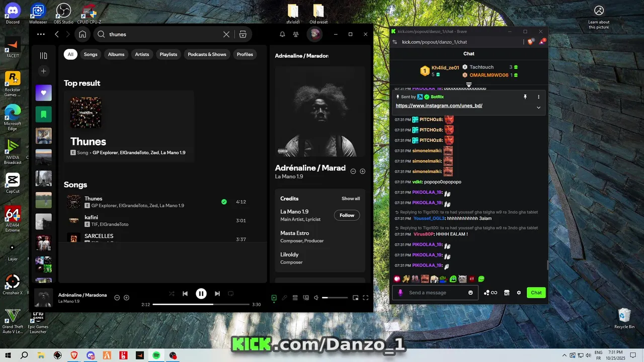Open Spotify three-dot main menu
Image resolution: width=644 pixels, height=362 pixels.
click(x=41, y=34)
